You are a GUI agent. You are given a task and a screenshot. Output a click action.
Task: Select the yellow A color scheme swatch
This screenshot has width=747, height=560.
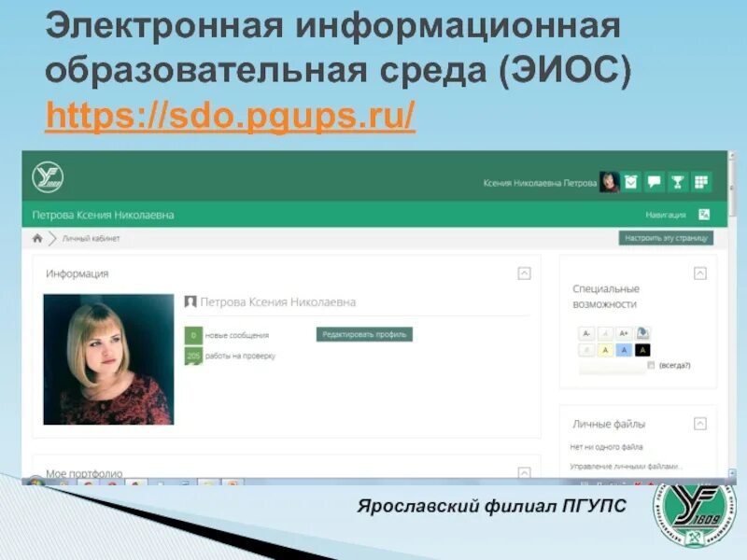click(x=605, y=351)
